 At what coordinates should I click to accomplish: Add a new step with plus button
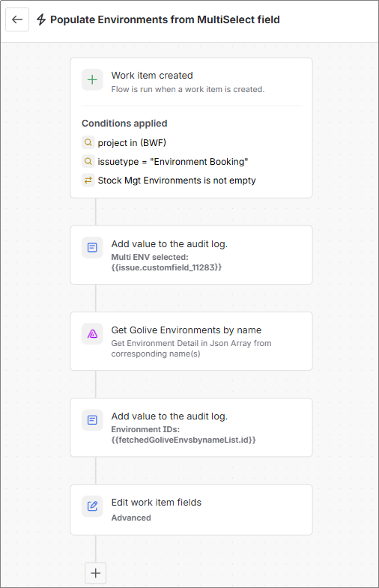pyautogui.click(x=96, y=573)
